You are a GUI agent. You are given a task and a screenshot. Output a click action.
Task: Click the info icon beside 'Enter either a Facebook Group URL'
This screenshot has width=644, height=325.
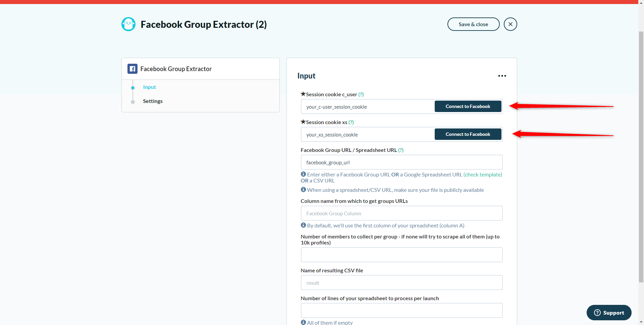tap(303, 174)
